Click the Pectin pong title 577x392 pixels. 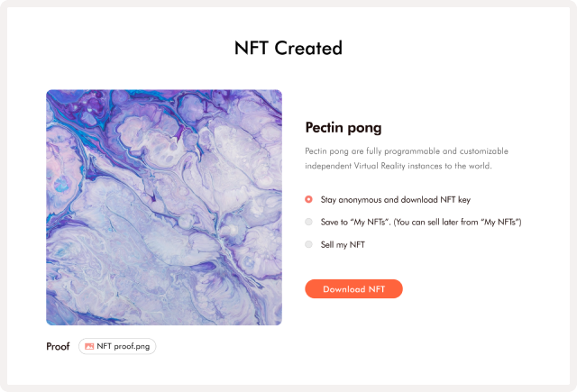(x=343, y=128)
